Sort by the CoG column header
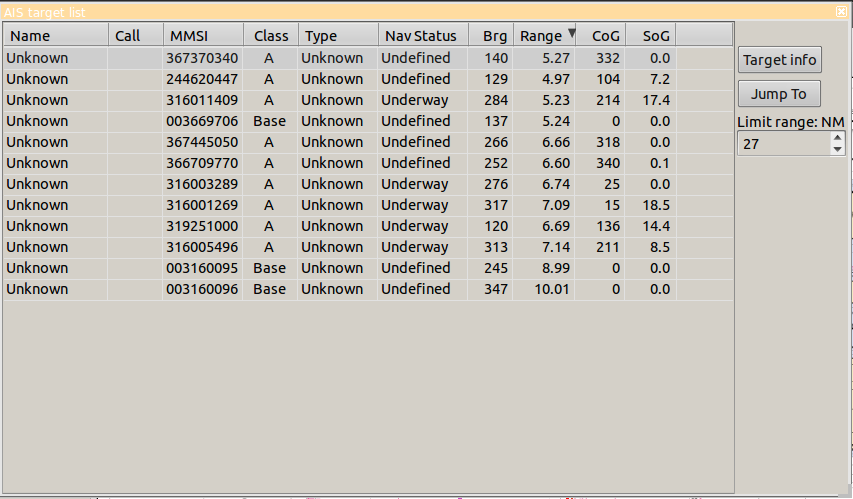The width and height of the screenshot is (853, 499). pyautogui.click(x=602, y=36)
